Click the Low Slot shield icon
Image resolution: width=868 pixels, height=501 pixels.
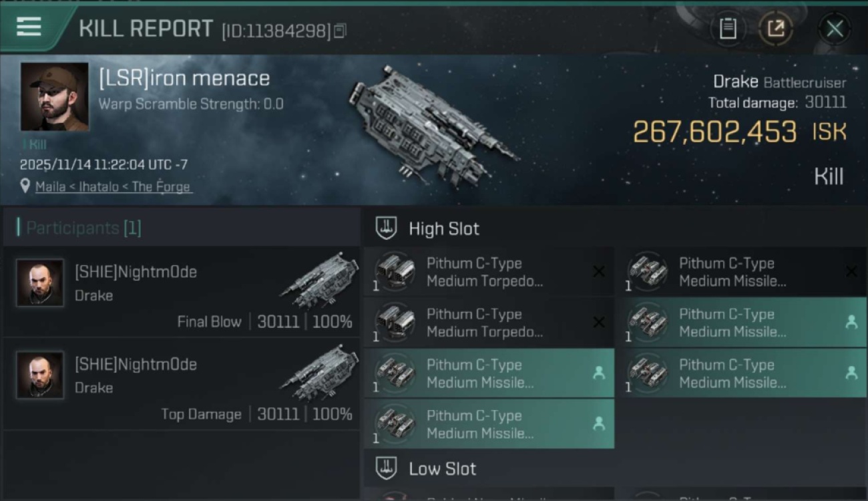click(386, 468)
